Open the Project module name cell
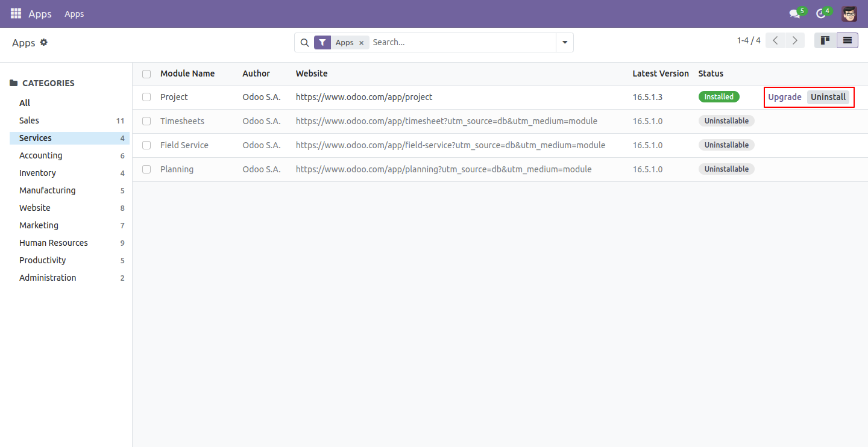 click(174, 97)
